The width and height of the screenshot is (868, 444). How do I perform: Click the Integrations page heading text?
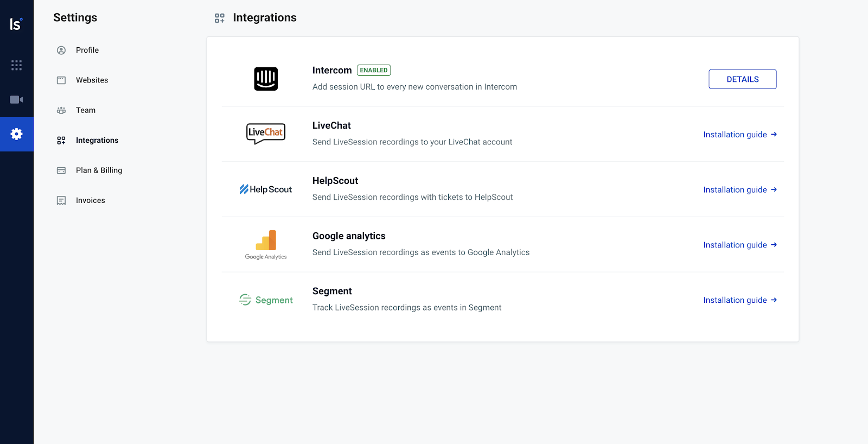click(x=265, y=18)
